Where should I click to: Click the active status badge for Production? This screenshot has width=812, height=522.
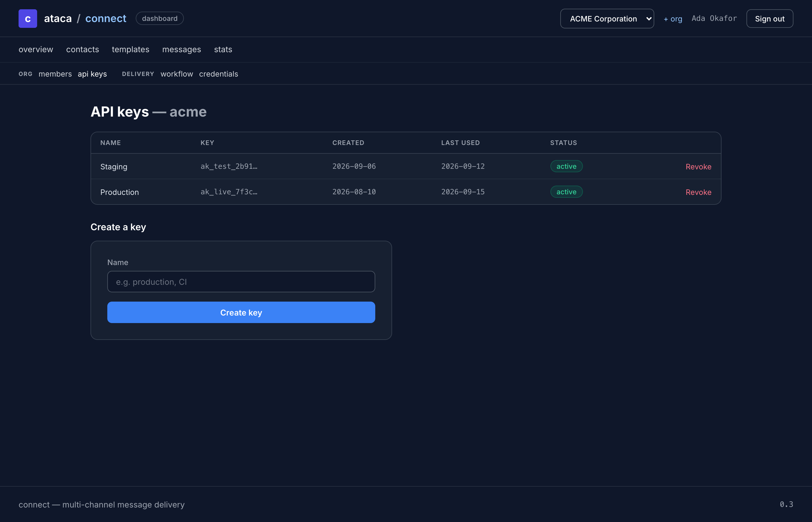[566, 192]
